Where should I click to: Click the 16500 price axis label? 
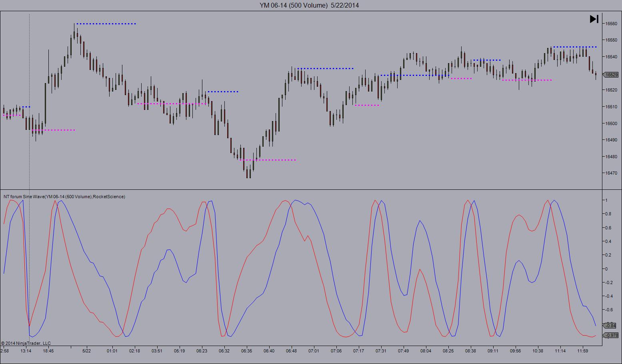click(611, 123)
